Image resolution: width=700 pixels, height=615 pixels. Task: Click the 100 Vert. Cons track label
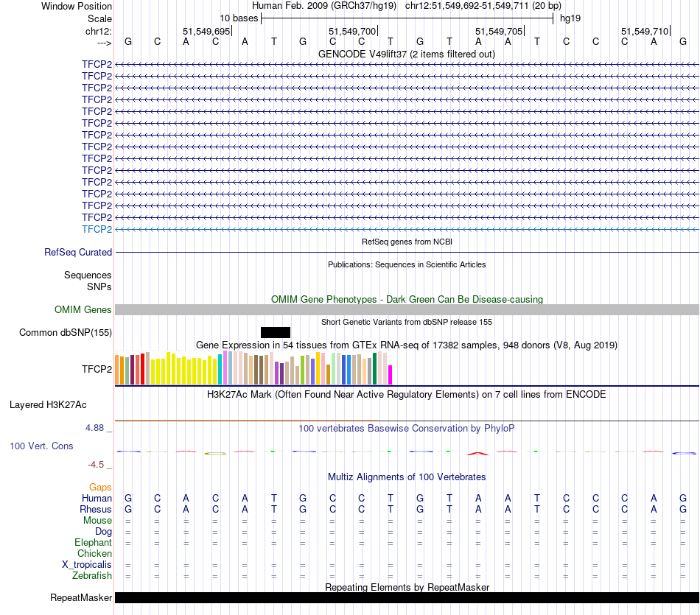(41, 446)
